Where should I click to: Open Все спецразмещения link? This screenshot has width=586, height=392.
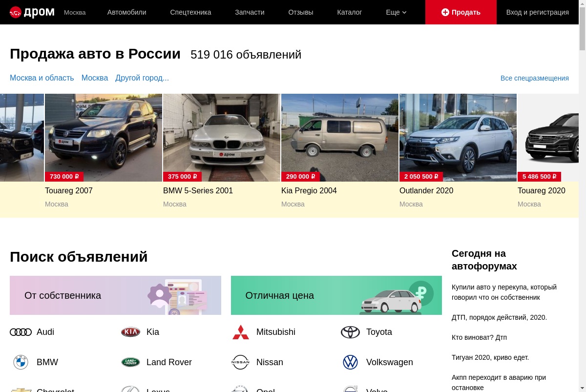[535, 78]
